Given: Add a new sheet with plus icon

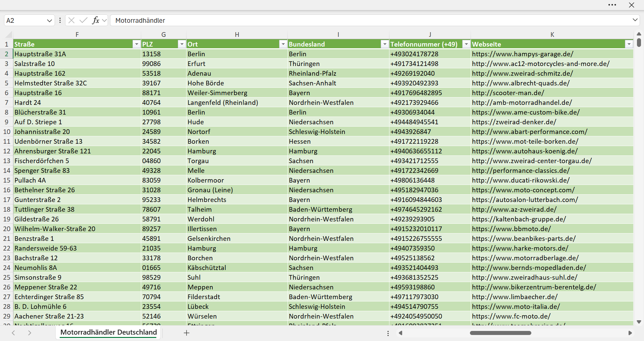Looking at the screenshot, I should [x=187, y=333].
